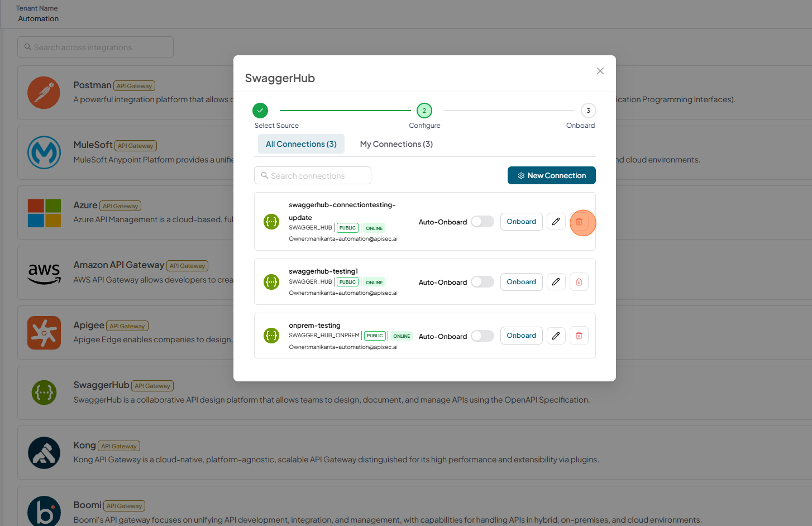
Task: Delete the swaggerhub-testing1 connection
Action: (x=579, y=282)
